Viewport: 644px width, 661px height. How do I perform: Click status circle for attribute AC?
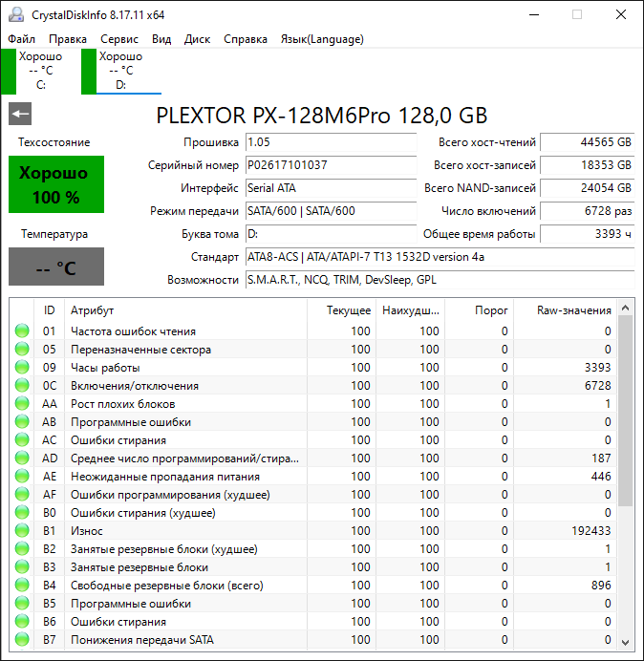tap(22, 439)
